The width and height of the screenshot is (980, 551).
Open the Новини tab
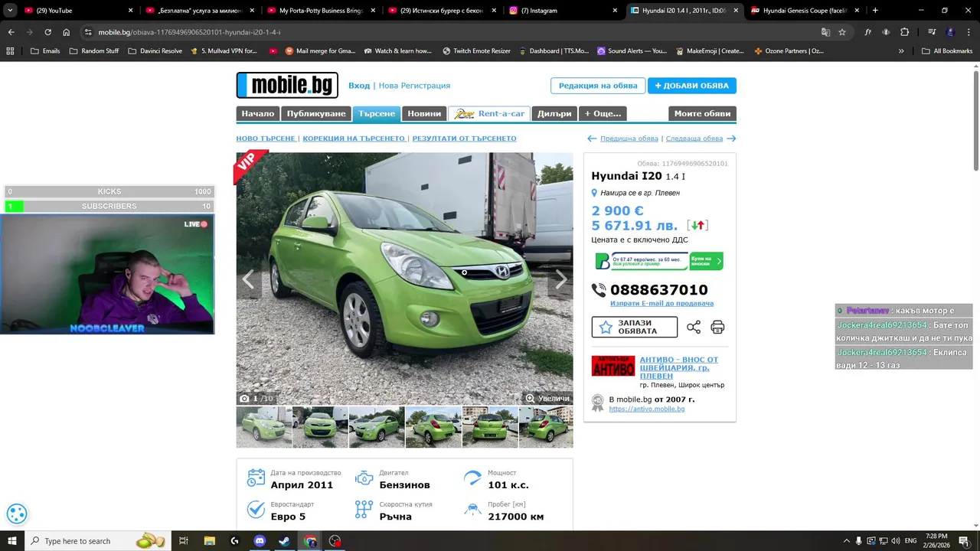[424, 113]
